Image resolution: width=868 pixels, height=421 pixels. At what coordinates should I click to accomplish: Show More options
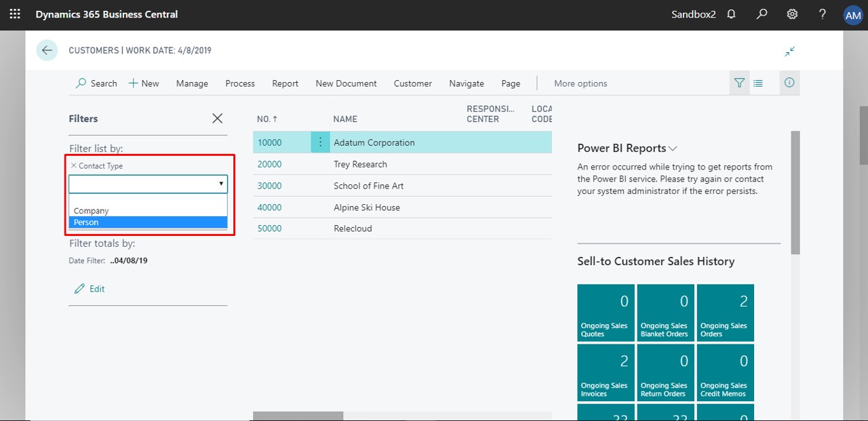(580, 83)
